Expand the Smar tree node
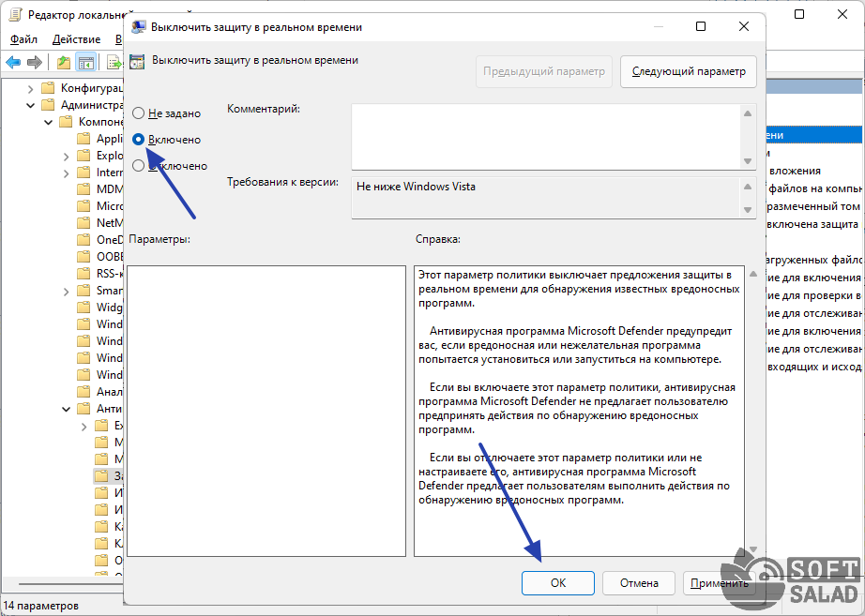This screenshot has width=865, height=616. tap(67, 292)
